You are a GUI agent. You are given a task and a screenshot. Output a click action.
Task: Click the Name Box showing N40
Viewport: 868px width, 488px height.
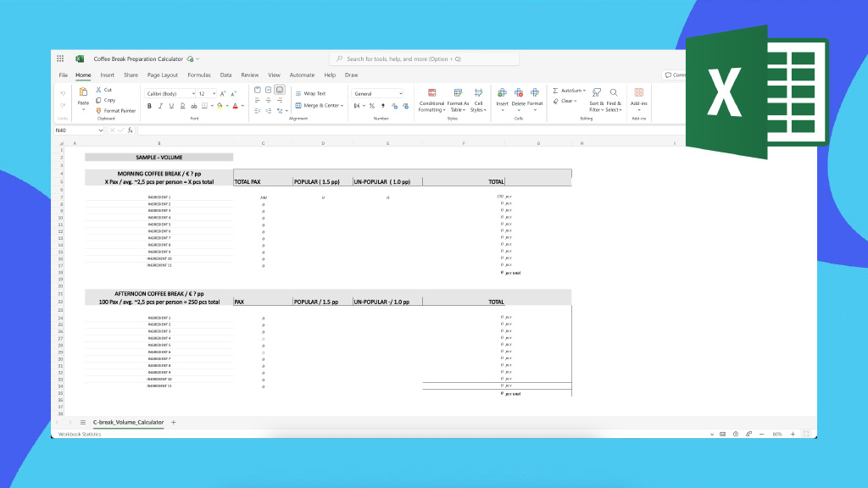point(79,130)
